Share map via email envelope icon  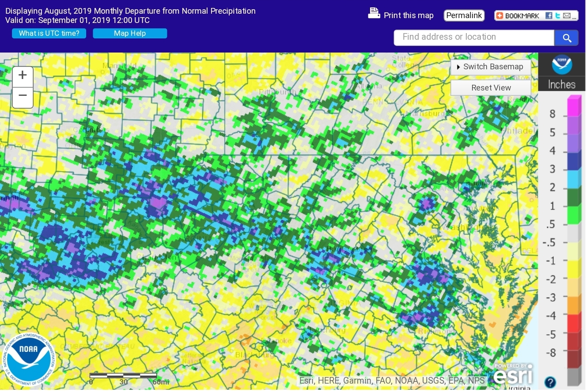coord(566,16)
